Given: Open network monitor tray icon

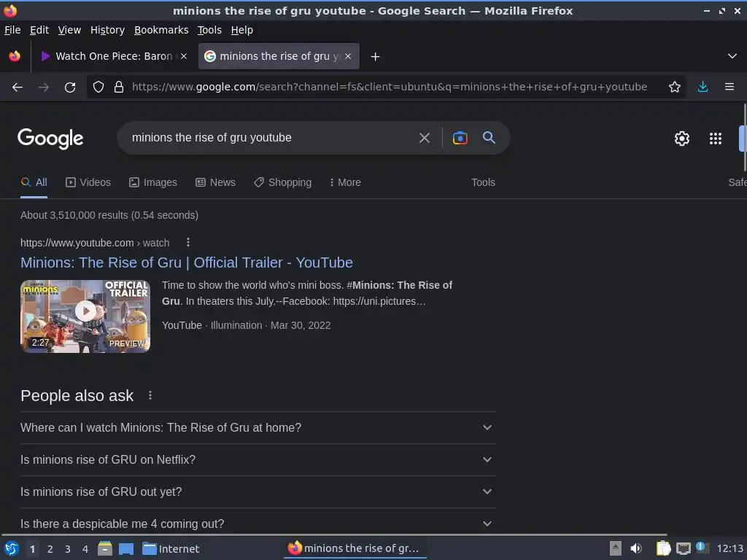Looking at the screenshot, I should 683,548.
